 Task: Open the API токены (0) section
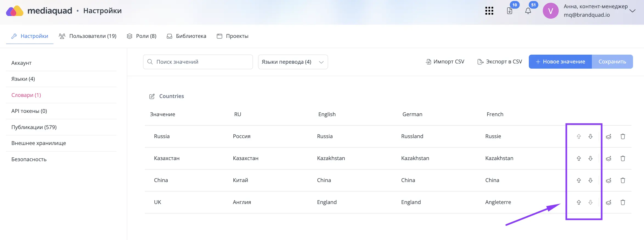coord(29,111)
